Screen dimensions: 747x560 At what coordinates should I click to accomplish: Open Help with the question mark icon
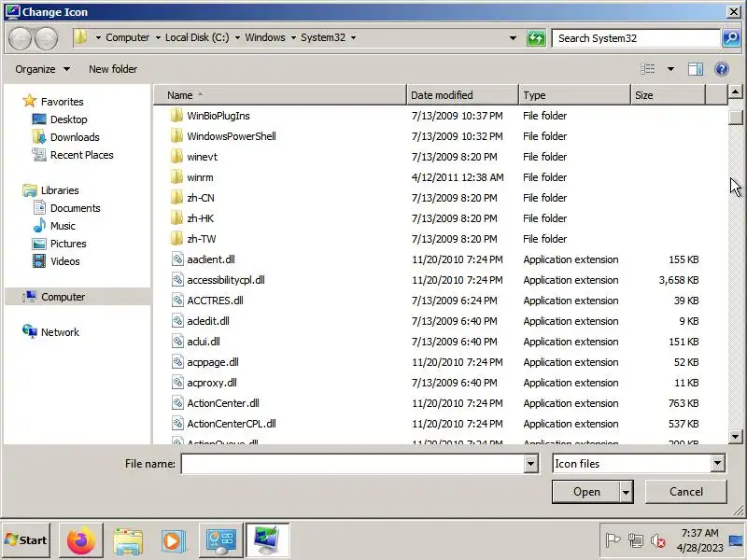(x=722, y=69)
